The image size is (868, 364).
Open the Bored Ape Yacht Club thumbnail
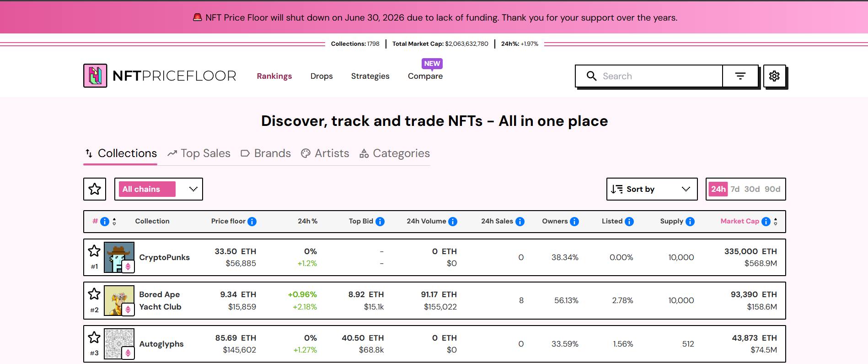(119, 300)
